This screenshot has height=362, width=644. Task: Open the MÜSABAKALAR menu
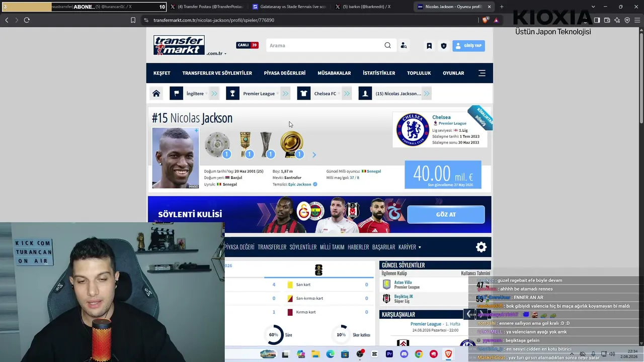(334, 73)
